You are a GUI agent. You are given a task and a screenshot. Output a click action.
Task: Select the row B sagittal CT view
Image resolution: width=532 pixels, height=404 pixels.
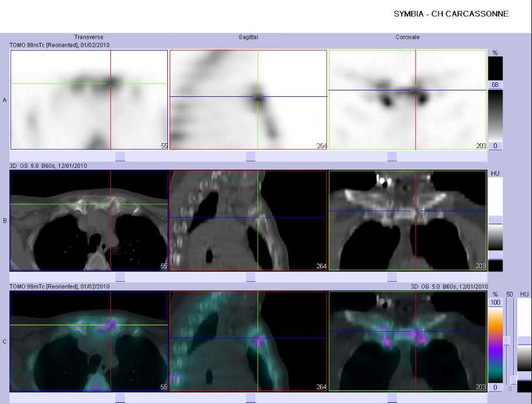coord(248,220)
